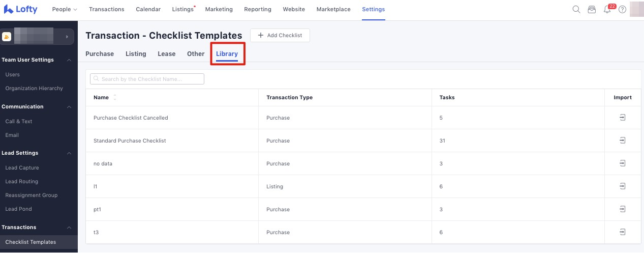Viewport: 644px width, 253px height.
Task: Open the People dropdown menu
Action: 65,9
